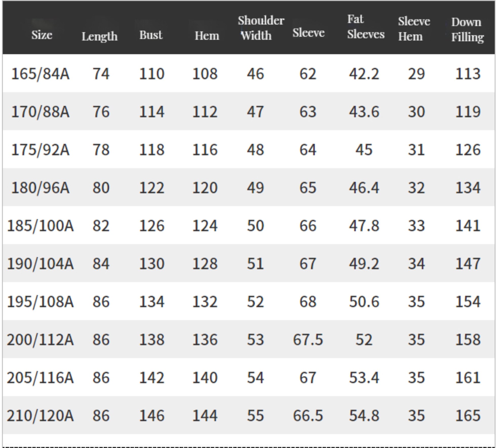Click the 200/112A size label
Screen dimensions: 497x448
click(x=40, y=340)
